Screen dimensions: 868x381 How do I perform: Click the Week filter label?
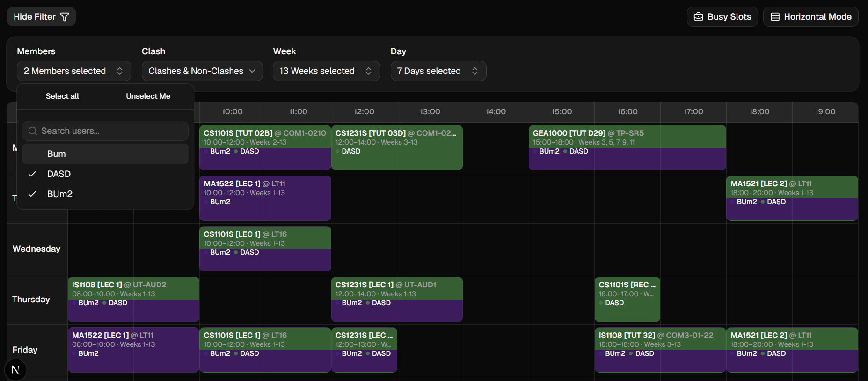click(284, 51)
